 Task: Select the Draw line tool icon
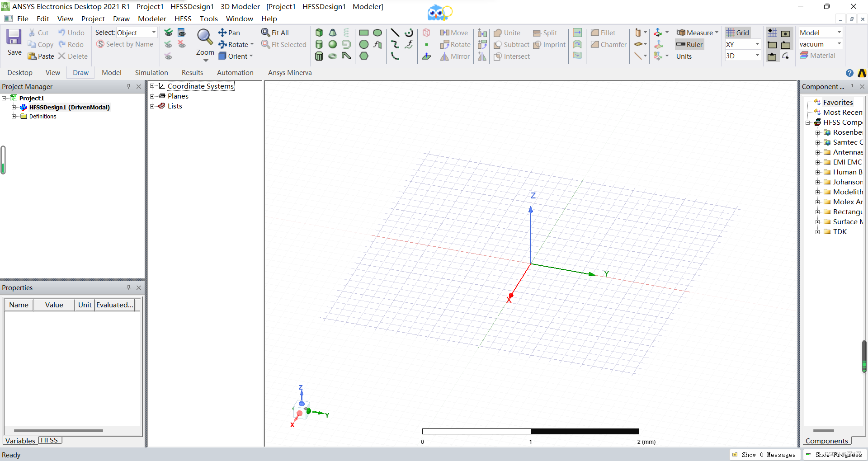coord(395,33)
